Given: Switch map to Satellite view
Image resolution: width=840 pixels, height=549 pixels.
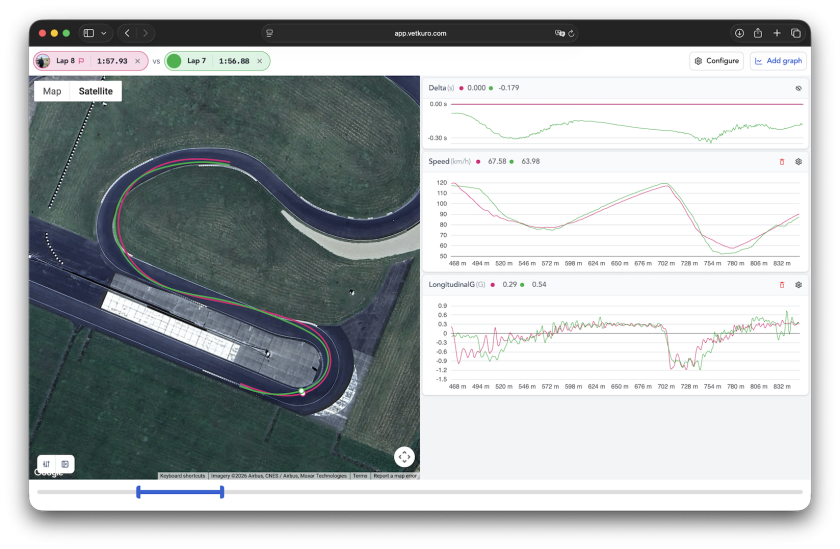Looking at the screenshot, I should (96, 91).
